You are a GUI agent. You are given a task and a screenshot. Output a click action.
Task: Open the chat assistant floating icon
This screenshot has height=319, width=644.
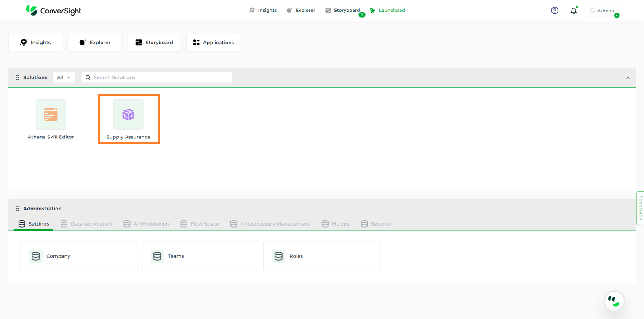614,300
